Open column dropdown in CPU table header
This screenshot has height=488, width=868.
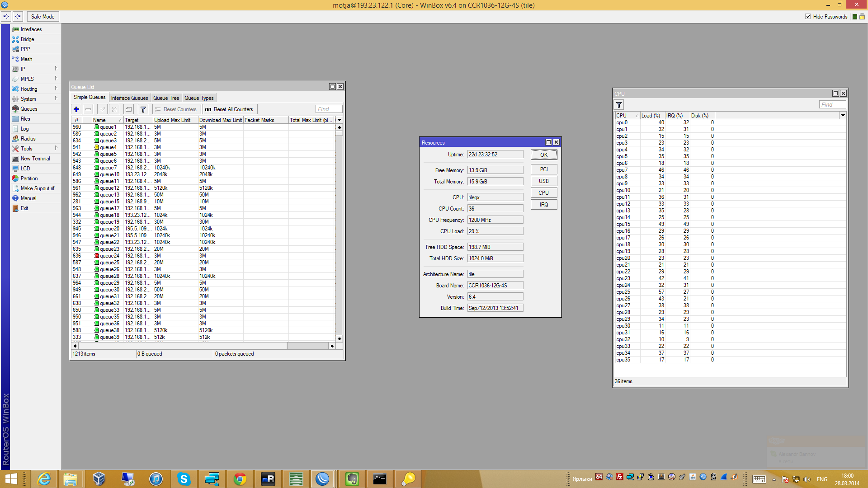(x=843, y=116)
